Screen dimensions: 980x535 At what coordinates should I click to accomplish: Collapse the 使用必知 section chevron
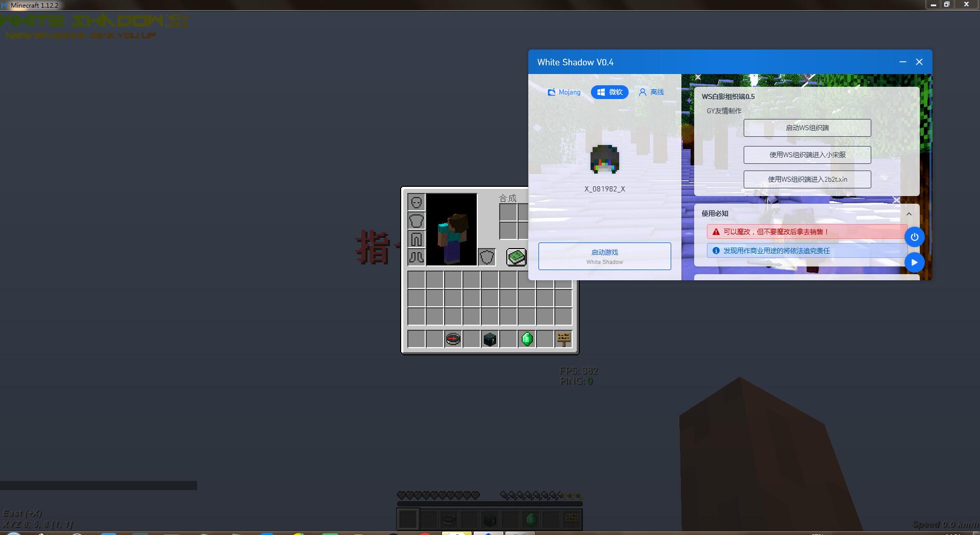(x=909, y=214)
